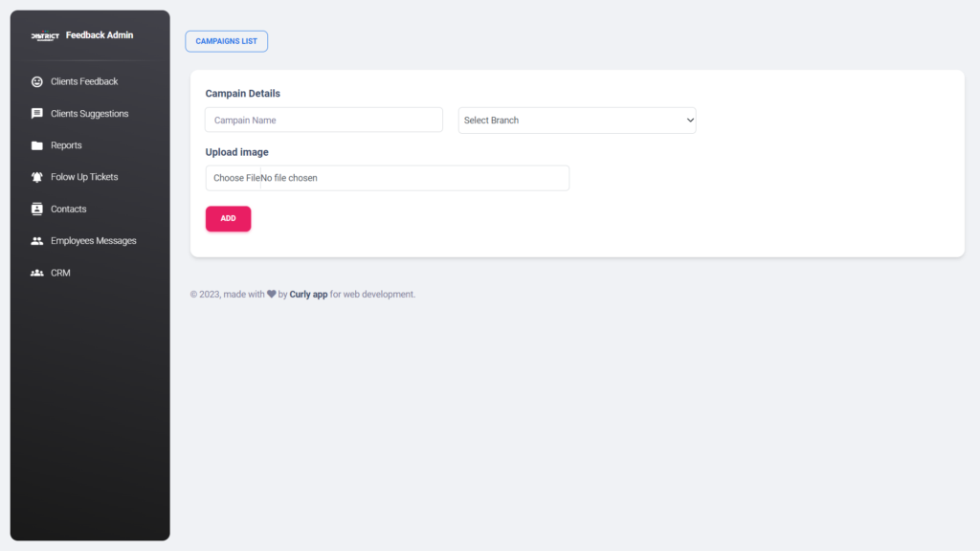The width and height of the screenshot is (980, 551).
Task: Click the heart icon in the footer
Action: (272, 295)
